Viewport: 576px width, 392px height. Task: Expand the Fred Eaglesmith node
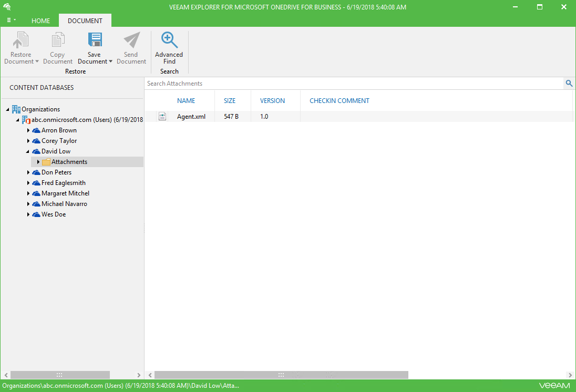28,183
